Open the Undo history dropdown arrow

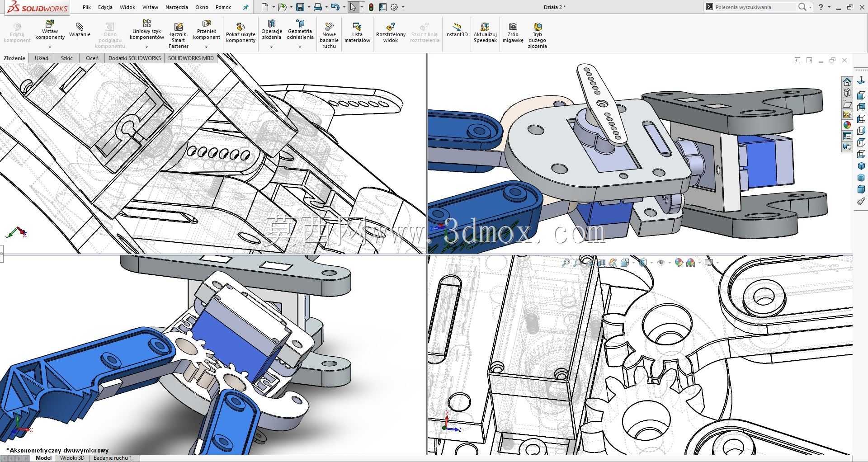(x=344, y=7)
